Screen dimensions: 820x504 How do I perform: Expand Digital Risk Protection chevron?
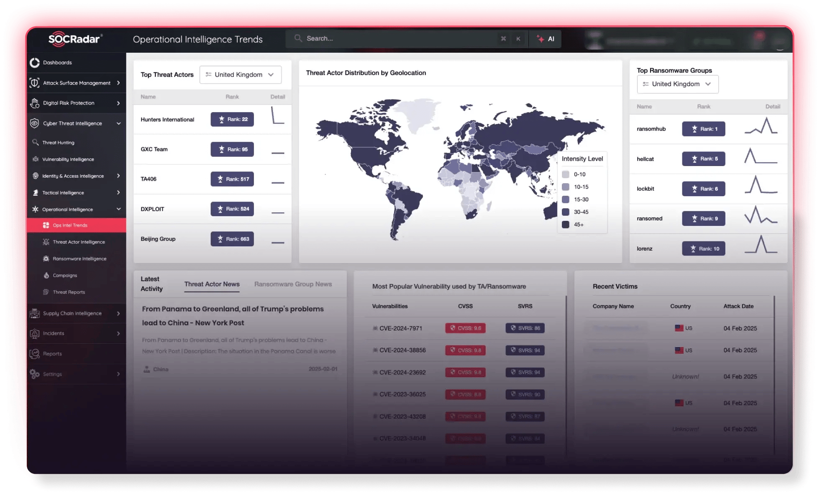coord(119,103)
